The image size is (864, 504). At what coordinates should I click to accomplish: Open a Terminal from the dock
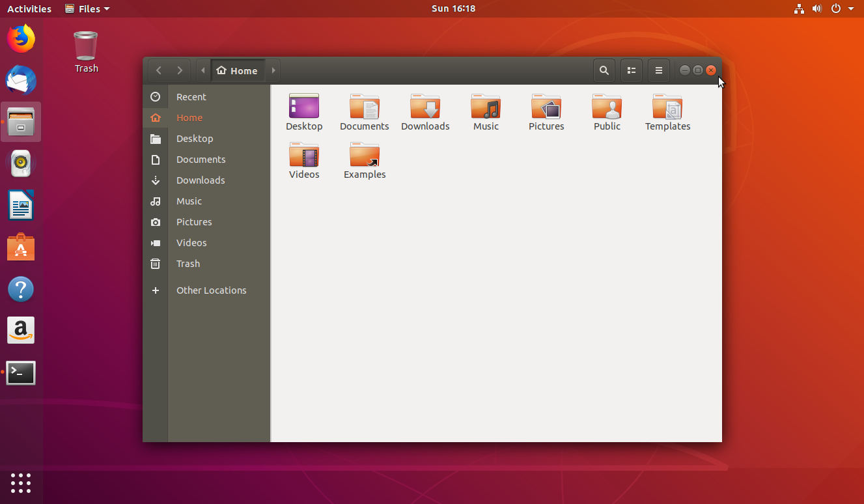(21, 372)
